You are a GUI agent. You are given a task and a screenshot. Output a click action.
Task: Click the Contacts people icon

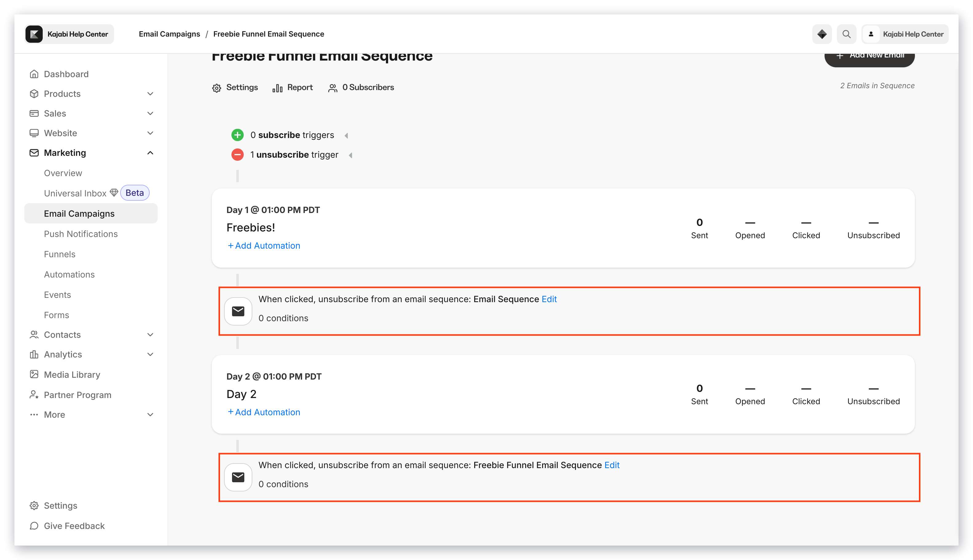point(34,335)
